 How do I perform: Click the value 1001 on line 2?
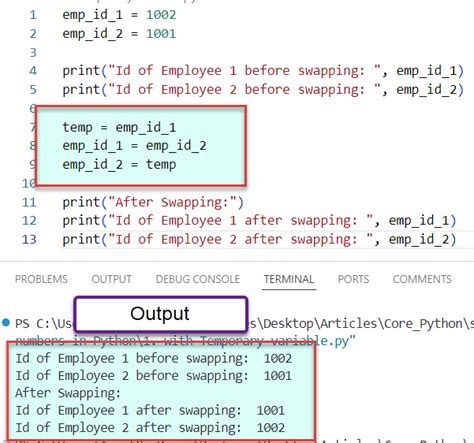coord(161,34)
